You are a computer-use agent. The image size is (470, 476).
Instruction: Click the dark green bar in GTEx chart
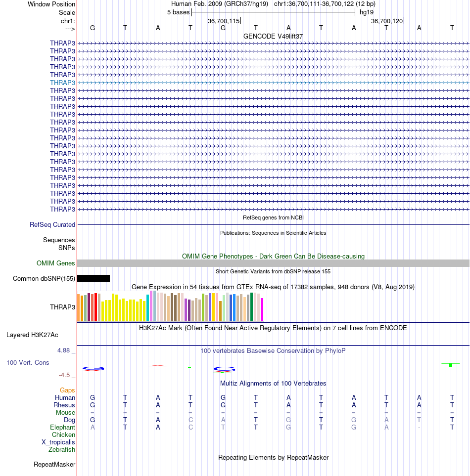(x=251, y=307)
